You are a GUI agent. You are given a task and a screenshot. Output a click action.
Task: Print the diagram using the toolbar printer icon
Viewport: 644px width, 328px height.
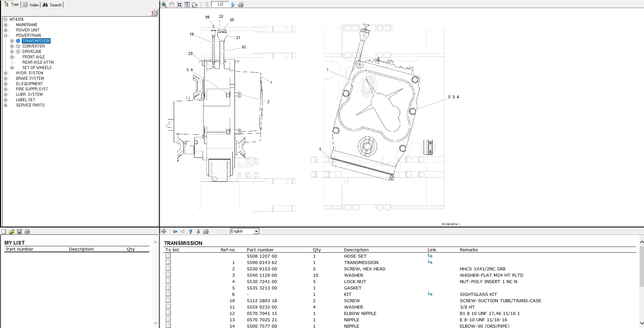[x=241, y=4]
